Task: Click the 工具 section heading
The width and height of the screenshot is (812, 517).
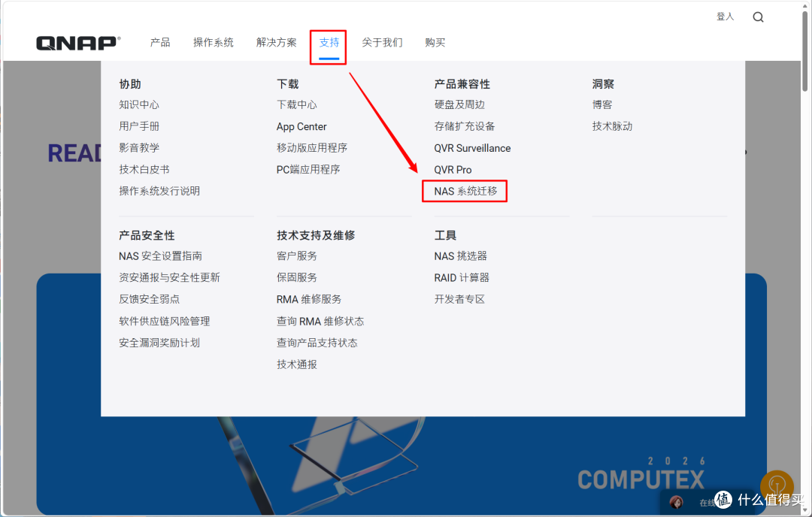Action: (445, 235)
